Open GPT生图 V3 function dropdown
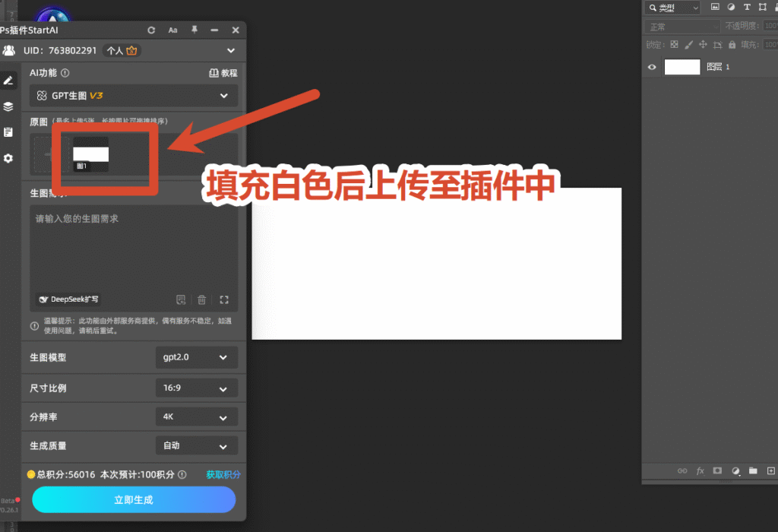The height and width of the screenshot is (532, 778). pos(134,96)
